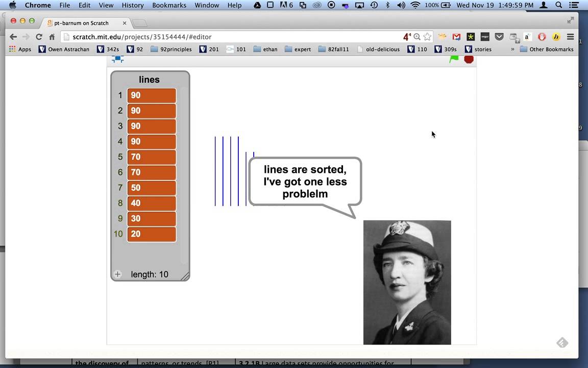Click the weather sun extension icon
Image resolution: width=588 pixels, height=368 pixels.
442,37
